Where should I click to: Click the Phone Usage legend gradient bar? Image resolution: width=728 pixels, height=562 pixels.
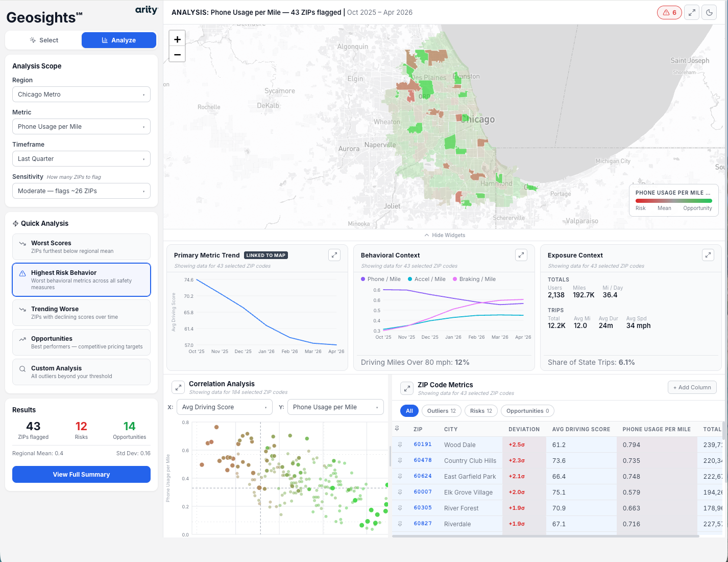pyautogui.click(x=674, y=201)
